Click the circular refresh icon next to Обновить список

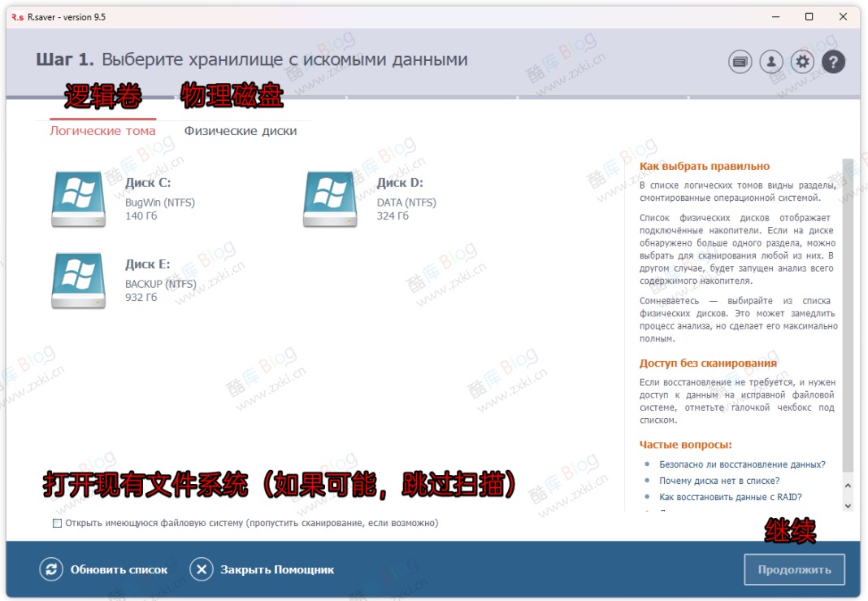(50, 569)
